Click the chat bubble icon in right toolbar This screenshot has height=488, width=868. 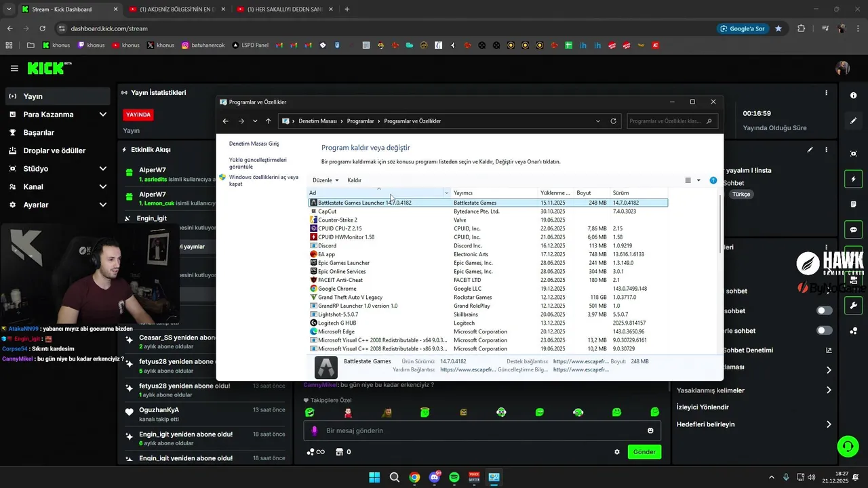[854, 230]
